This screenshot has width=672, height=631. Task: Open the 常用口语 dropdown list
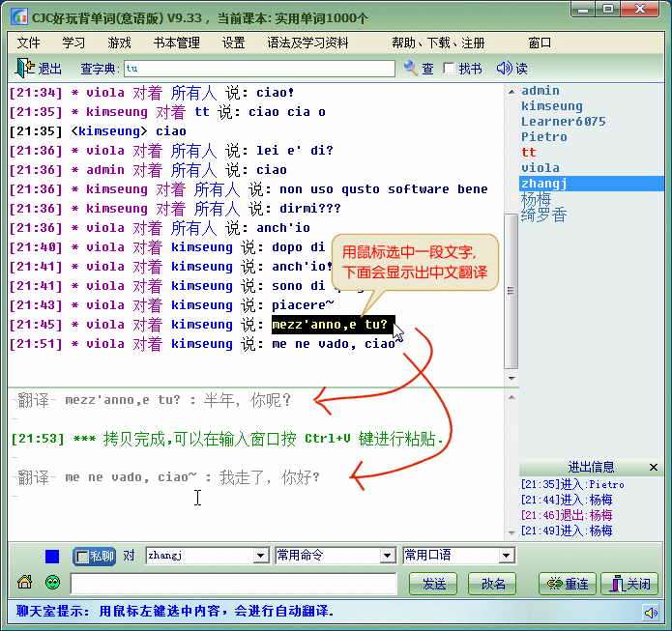click(x=506, y=556)
